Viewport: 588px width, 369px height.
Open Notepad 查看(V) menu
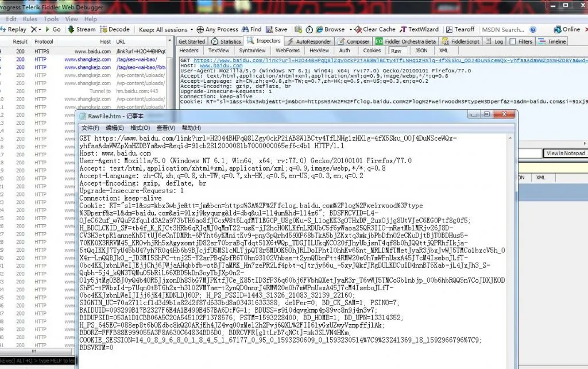(x=166, y=128)
